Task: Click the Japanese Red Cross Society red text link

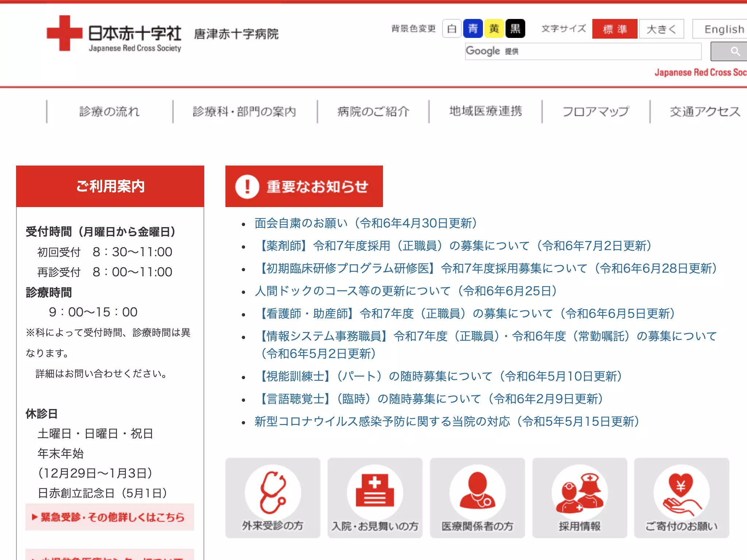Action: (x=701, y=73)
